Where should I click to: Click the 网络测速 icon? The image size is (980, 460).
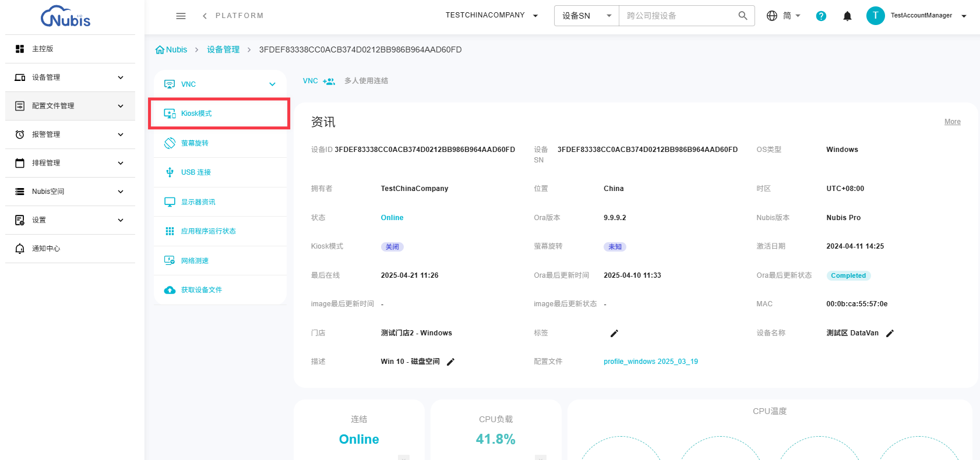(170, 261)
